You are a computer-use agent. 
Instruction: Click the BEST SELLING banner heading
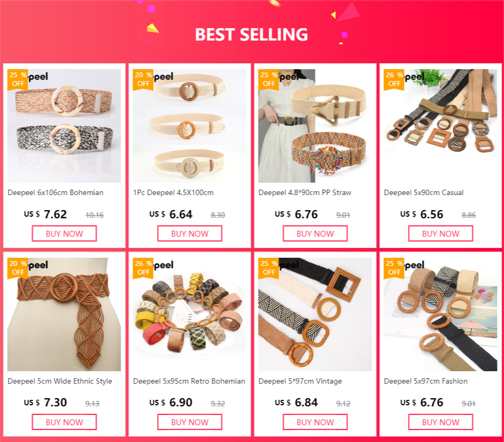pos(251,35)
